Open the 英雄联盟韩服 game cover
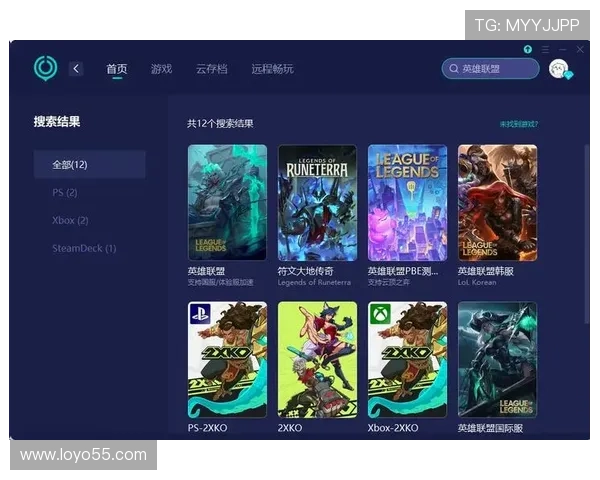 pyautogui.click(x=497, y=202)
